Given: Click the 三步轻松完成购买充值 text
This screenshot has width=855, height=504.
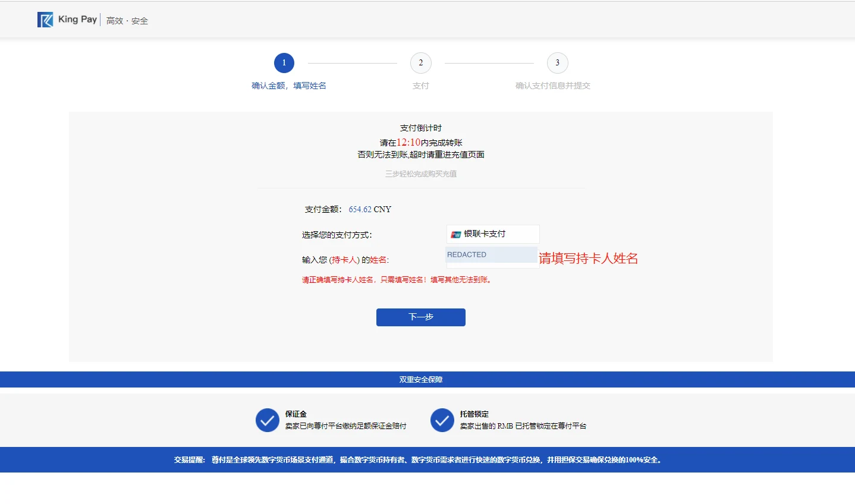Looking at the screenshot, I should [421, 174].
